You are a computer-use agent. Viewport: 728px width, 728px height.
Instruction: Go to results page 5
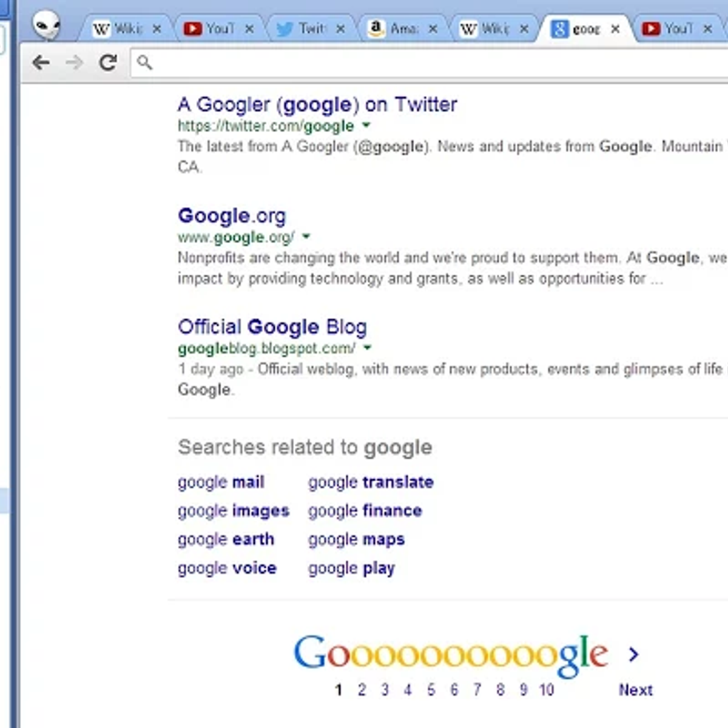pos(431,690)
